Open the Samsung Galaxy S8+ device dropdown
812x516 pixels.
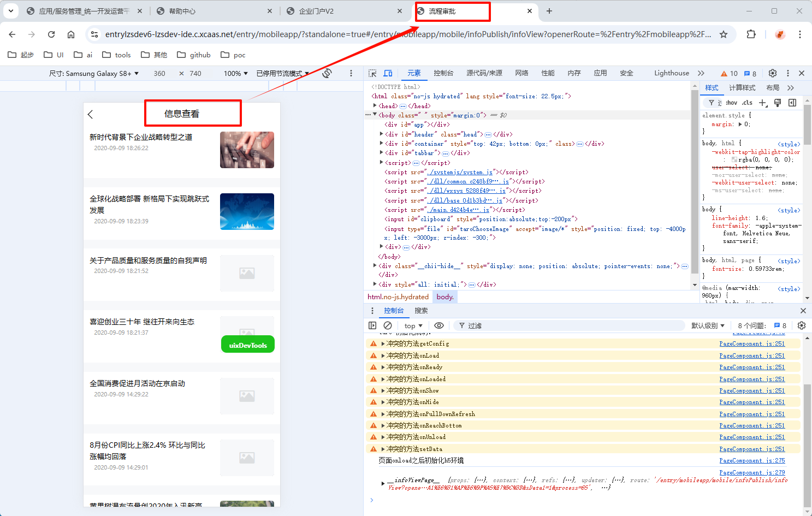tap(93, 73)
